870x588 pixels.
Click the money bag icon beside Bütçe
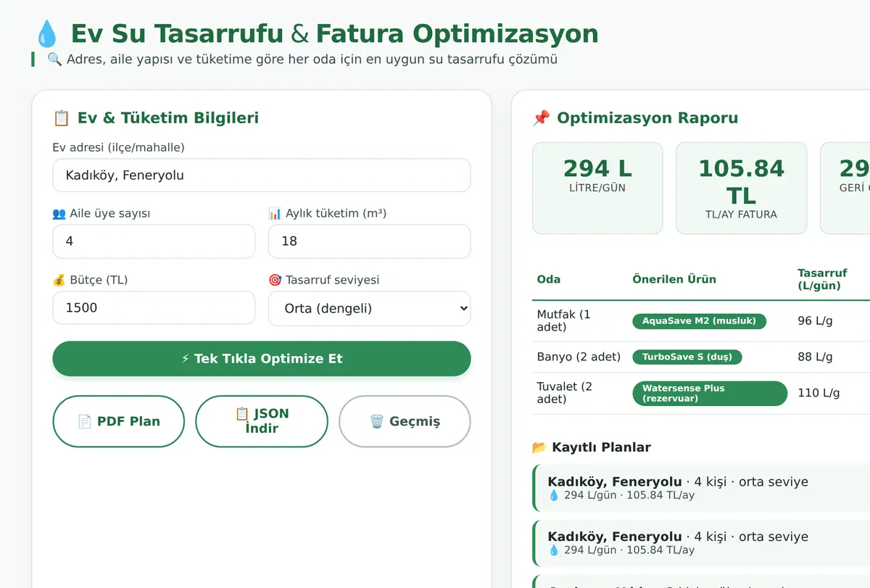[59, 280]
